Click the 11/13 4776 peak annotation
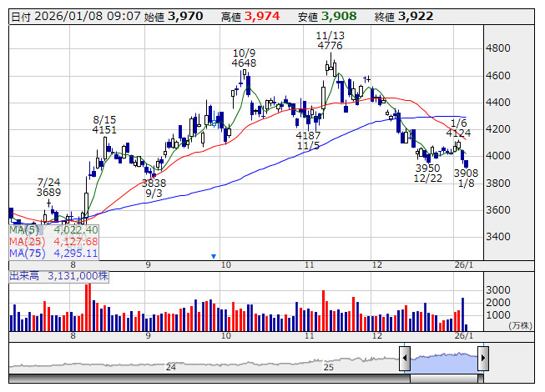Screen dimensions: 545x392 [330, 40]
